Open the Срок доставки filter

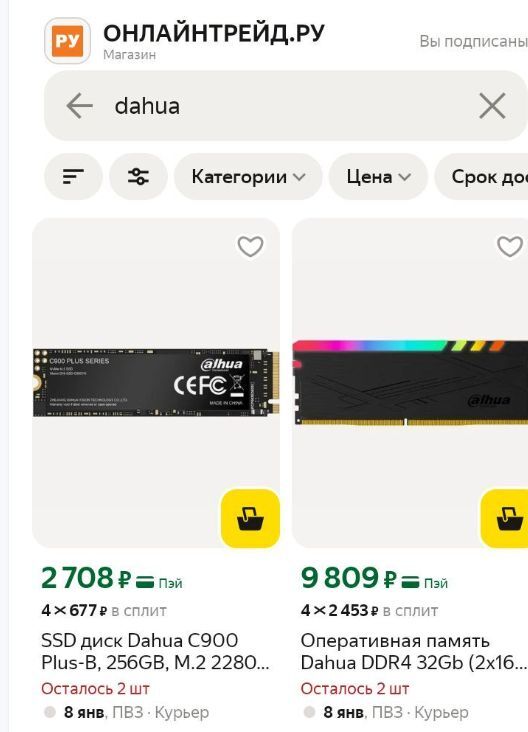tap(483, 177)
